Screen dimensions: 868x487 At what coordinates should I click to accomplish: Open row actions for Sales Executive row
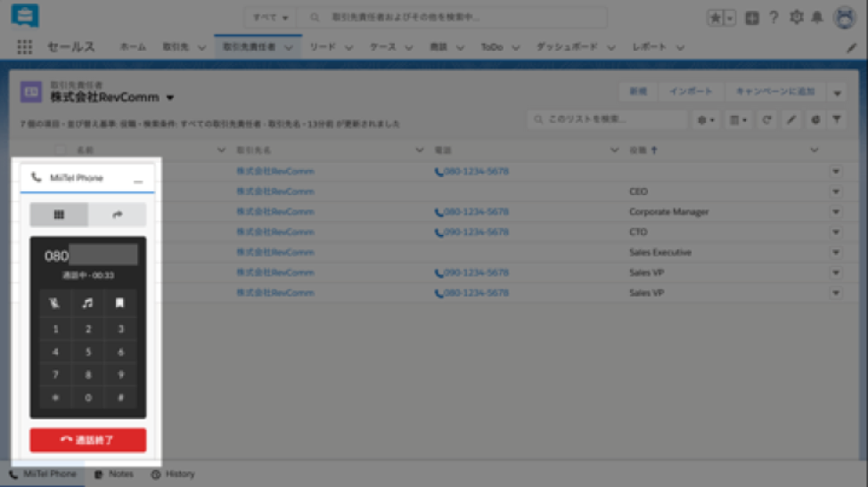(x=836, y=252)
